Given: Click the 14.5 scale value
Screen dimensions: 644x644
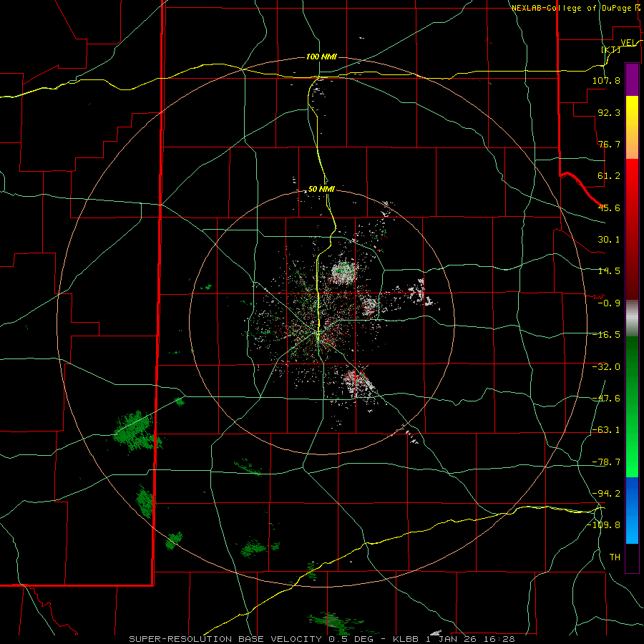Looking at the screenshot, I should click(x=609, y=271).
